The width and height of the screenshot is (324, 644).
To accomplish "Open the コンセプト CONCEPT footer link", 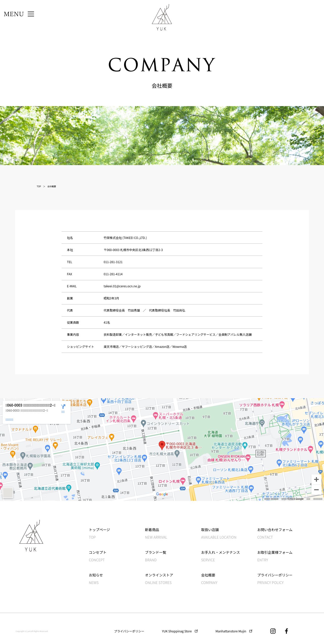I will (x=97, y=556).
